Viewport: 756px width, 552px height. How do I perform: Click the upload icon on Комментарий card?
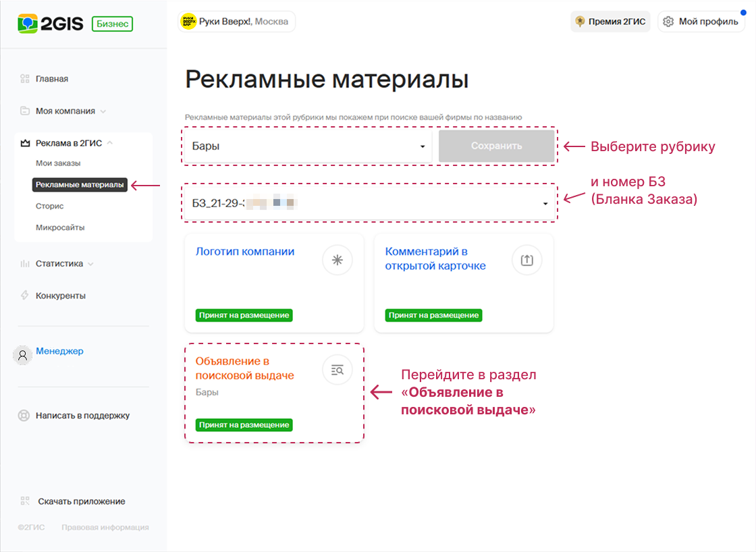[527, 260]
